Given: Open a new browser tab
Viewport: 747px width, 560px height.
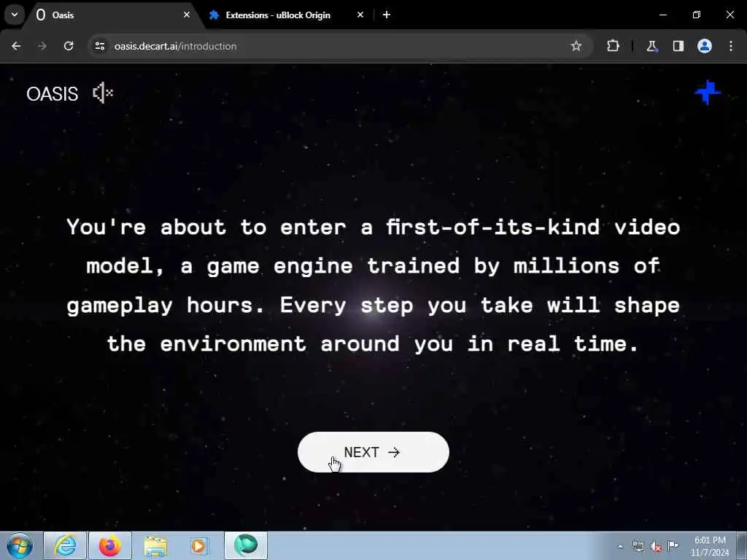Looking at the screenshot, I should (x=387, y=15).
